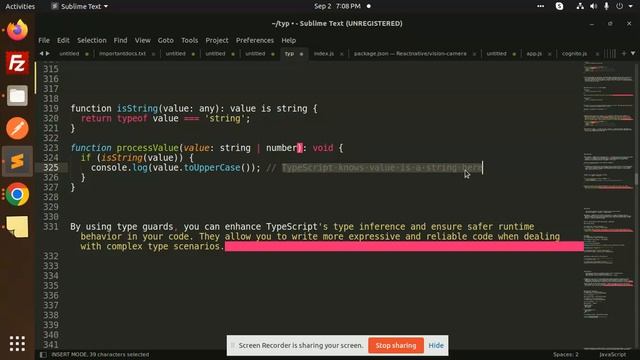640x360 pixels.
Task: Click selected comment text on line 325
Action: [382, 168]
